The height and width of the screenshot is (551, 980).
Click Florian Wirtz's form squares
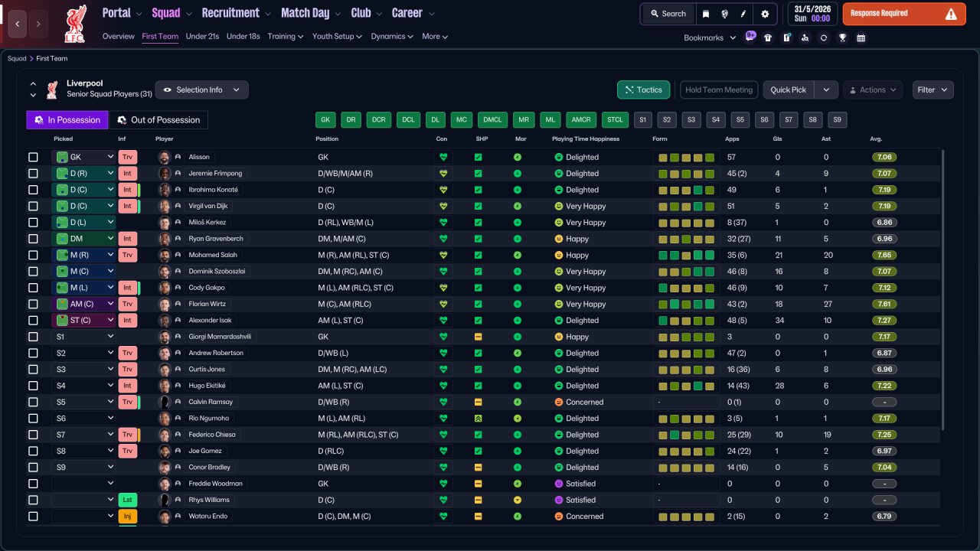pos(686,304)
